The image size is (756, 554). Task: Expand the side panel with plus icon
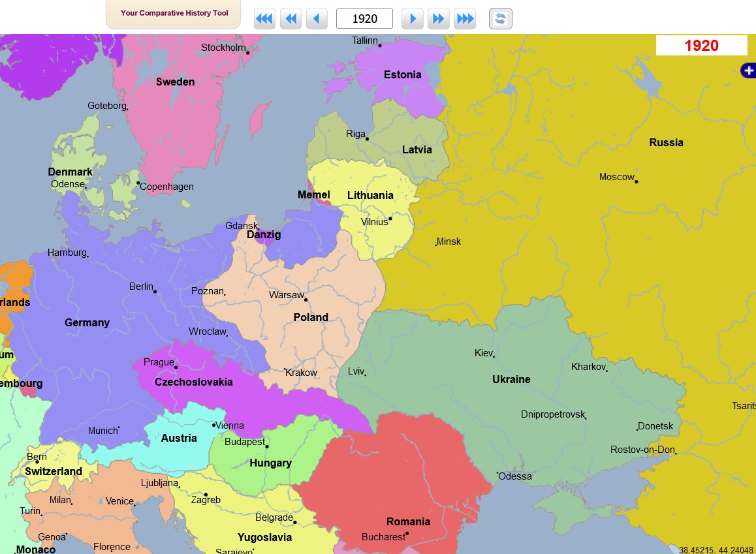(748, 70)
